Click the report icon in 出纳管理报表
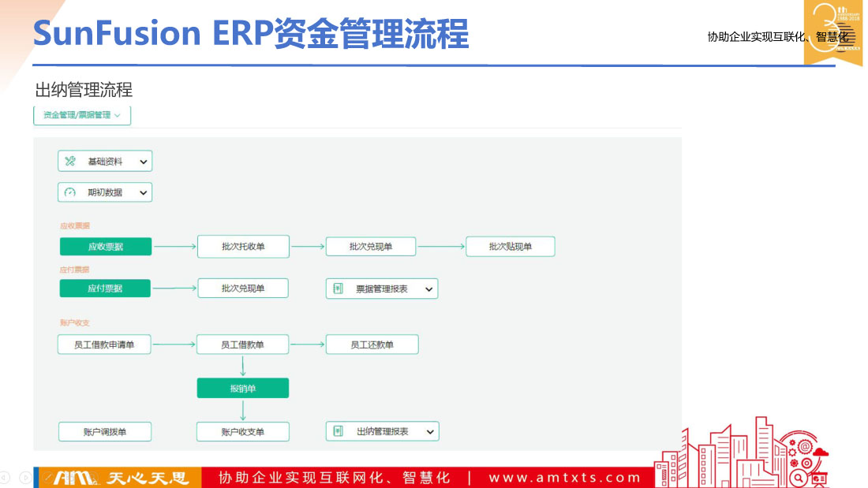This screenshot has width=868, height=488. pos(338,431)
